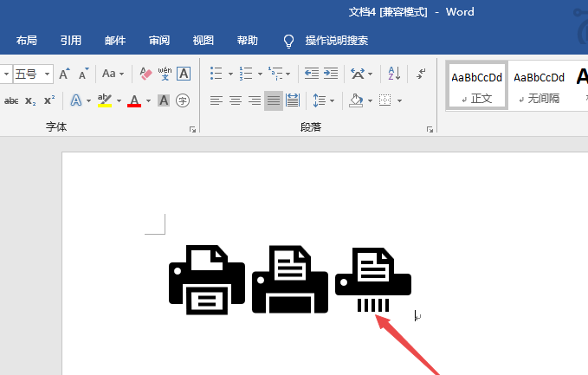Expand the numbering library dropdown

tap(260, 74)
